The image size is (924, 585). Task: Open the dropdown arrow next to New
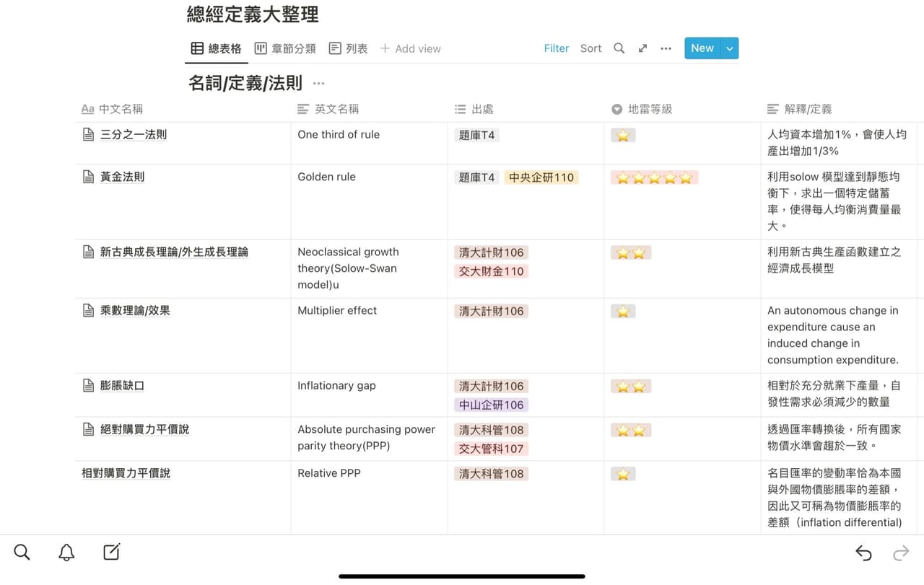coord(729,48)
